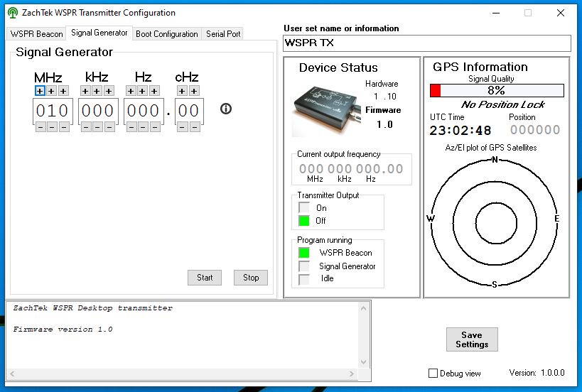Viewport: 582px width, 392px height.
Task: Click the Signal Generator program running indicator
Action: point(304,266)
